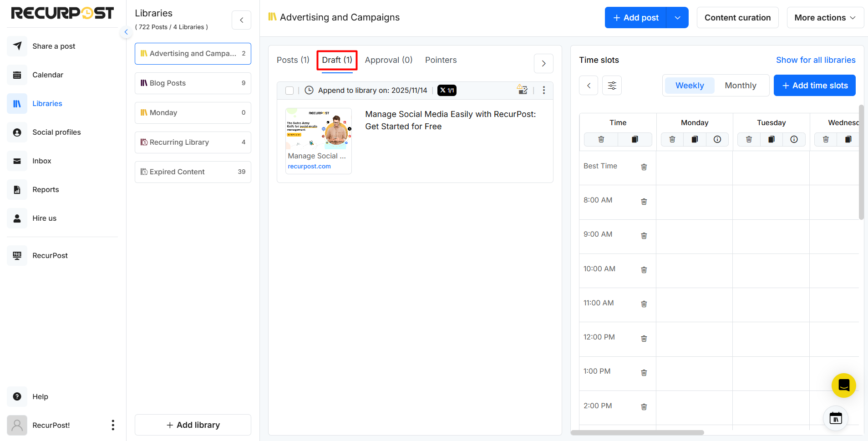Viewport: 868px width, 441px height.
Task: Click the draft post title text
Action: 451,120
